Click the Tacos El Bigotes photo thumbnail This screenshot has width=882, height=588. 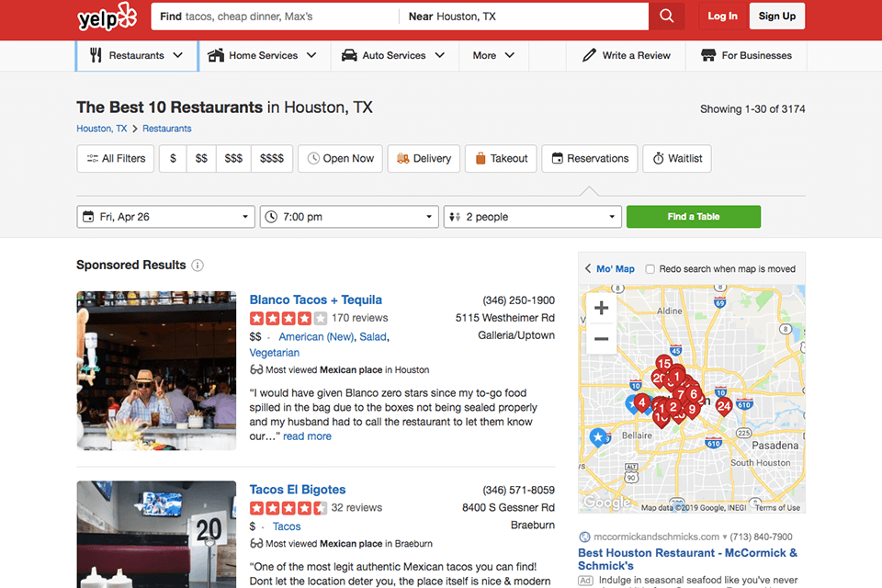155,533
